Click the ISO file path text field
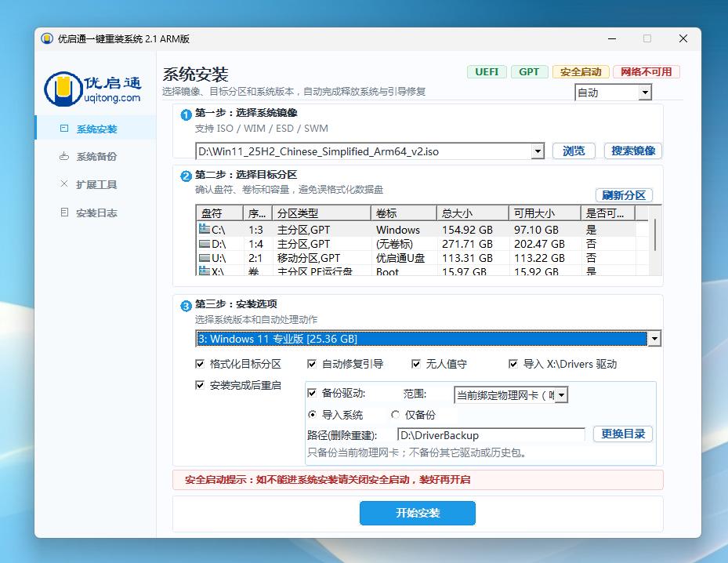The width and height of the screenshot is (728, 563). tap(365, 151)
